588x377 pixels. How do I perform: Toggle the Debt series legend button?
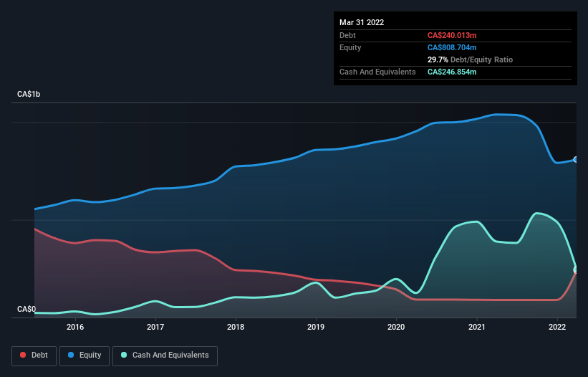(34, 355)
